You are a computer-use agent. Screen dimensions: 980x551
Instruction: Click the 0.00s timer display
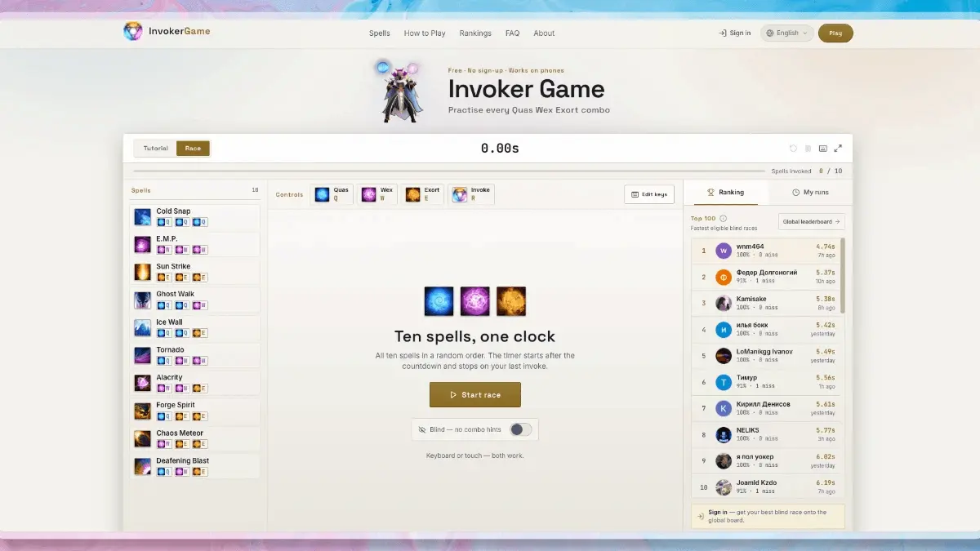(500, 149)
